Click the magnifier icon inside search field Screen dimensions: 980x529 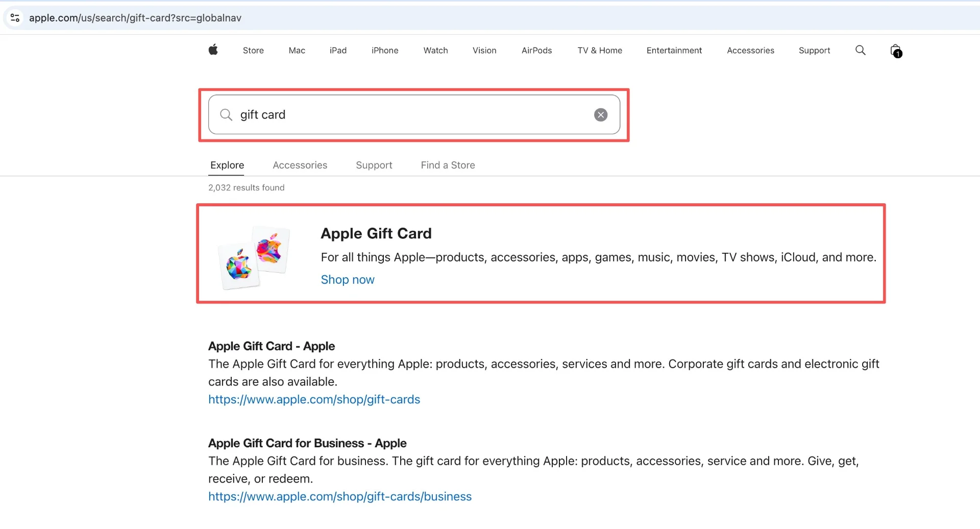[x=226, y=115]
